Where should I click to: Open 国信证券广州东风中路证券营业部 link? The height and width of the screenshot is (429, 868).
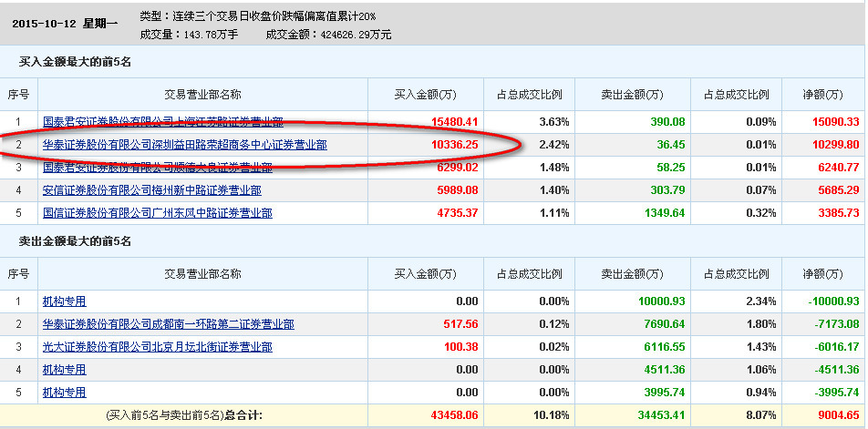point(157,213)
